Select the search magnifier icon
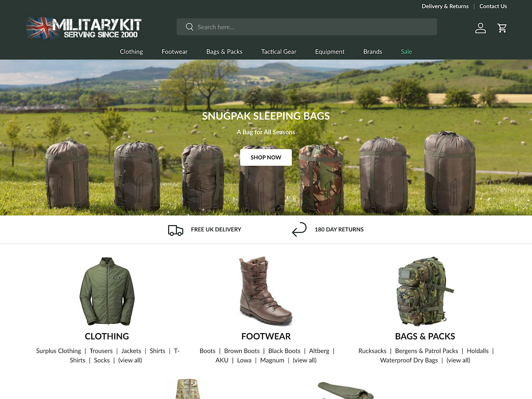 tap(190, 27)
